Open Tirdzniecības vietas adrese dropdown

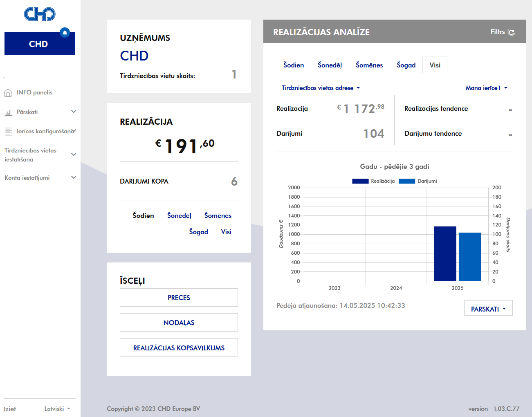321,88
